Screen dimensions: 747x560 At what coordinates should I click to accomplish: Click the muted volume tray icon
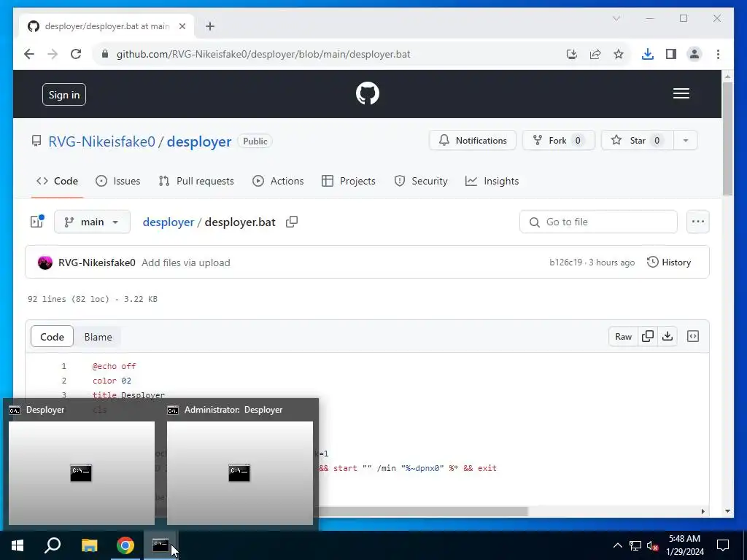[653, 545]
